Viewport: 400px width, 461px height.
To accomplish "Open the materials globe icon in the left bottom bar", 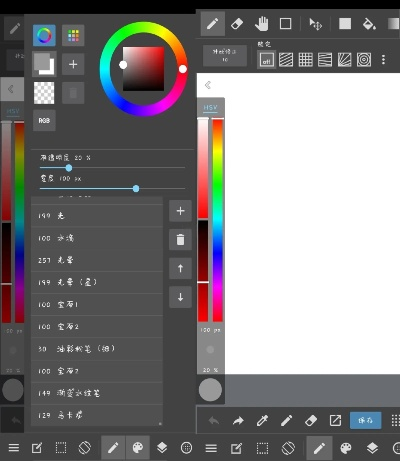I will coord(186,448).
